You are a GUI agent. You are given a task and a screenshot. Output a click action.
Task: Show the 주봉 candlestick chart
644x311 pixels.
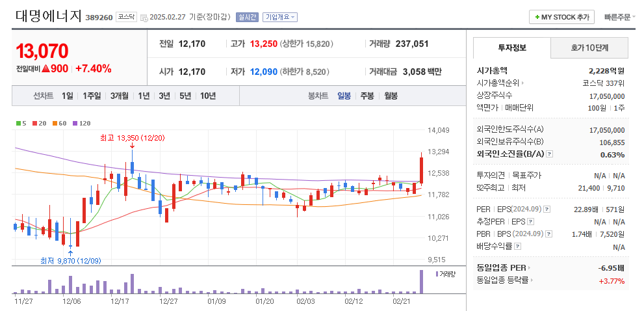[367, 96]
